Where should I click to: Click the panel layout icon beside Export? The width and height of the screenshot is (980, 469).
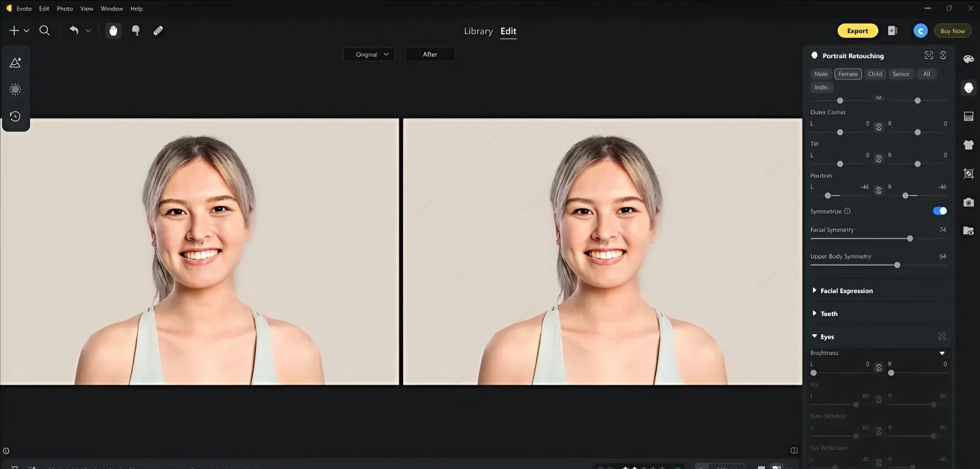[x=892, y=31]
